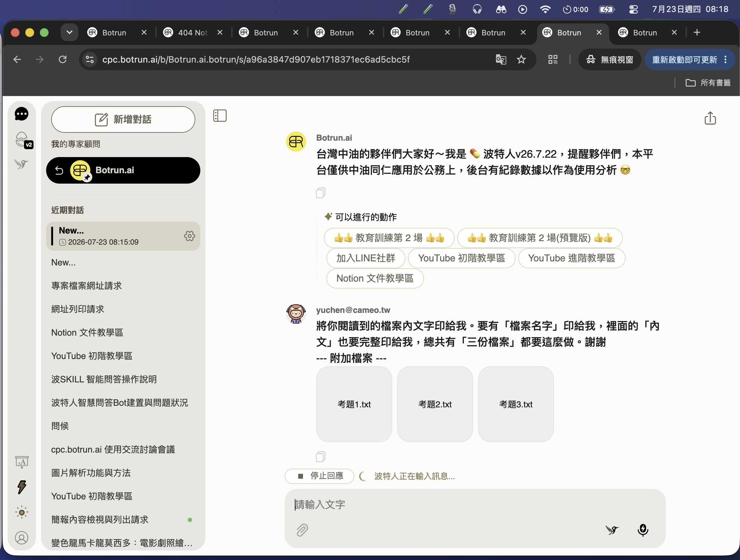
Task: Click 停止回應 stop response button
Action: click(319, 476)
